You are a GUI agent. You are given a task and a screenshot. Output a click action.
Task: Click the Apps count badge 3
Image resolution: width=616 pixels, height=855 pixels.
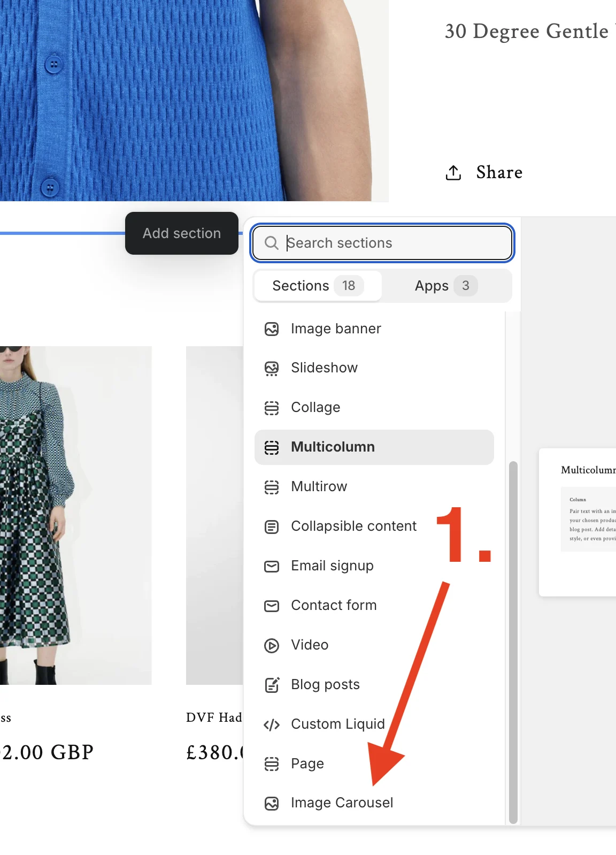[466, 286]
